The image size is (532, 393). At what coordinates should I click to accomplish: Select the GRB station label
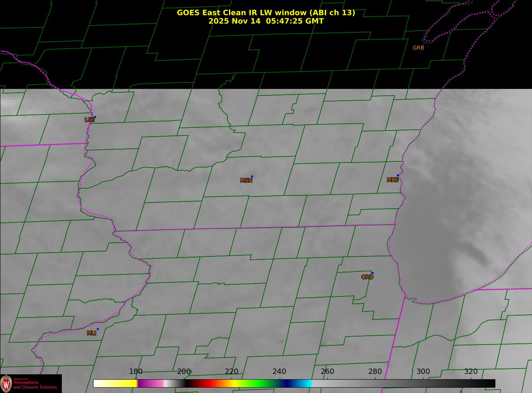pyautogui.click(x=418, y=48)
